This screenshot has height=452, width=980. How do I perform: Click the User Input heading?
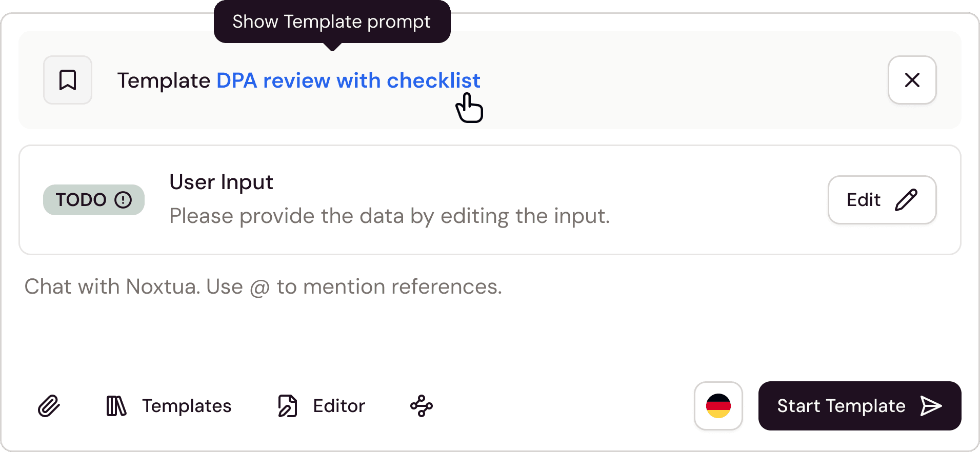pos(222,182)
